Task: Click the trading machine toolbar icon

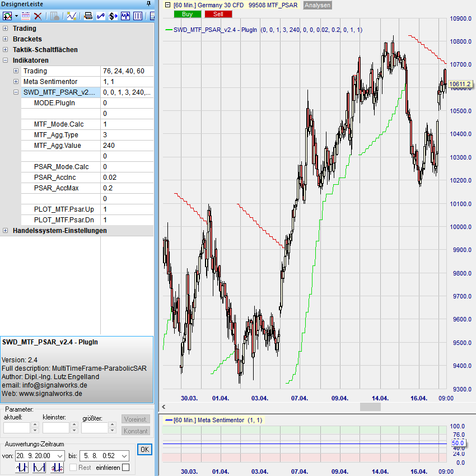Action: [88, 16]
